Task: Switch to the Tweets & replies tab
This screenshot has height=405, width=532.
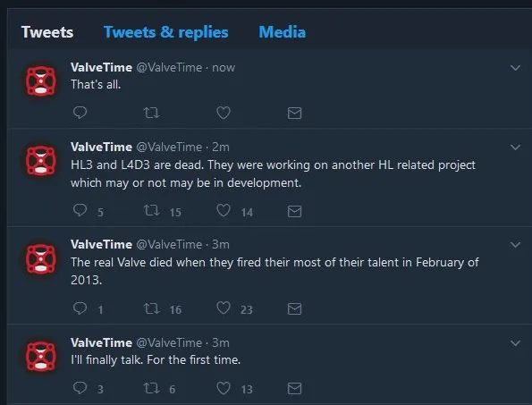Action: click(166, 32)
